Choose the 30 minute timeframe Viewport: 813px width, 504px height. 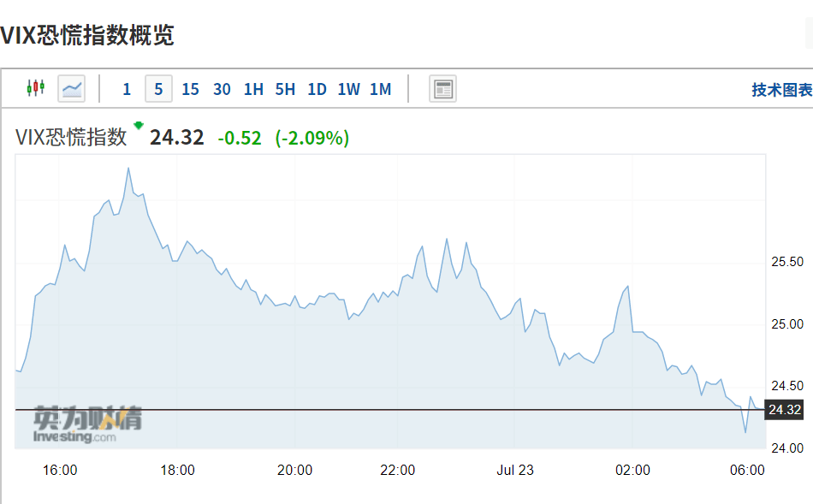[222, 89]
